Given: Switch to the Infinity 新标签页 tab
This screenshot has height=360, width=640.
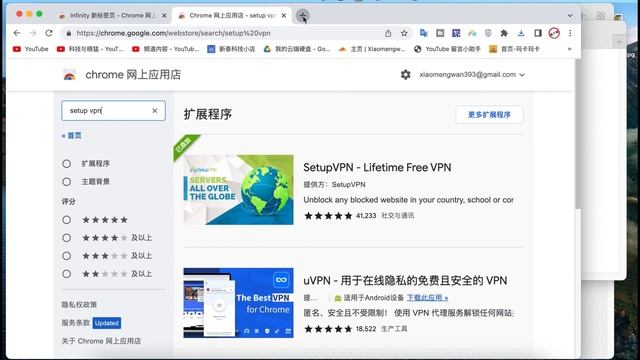Looking at the screenshot, I should tap(112, 16).
